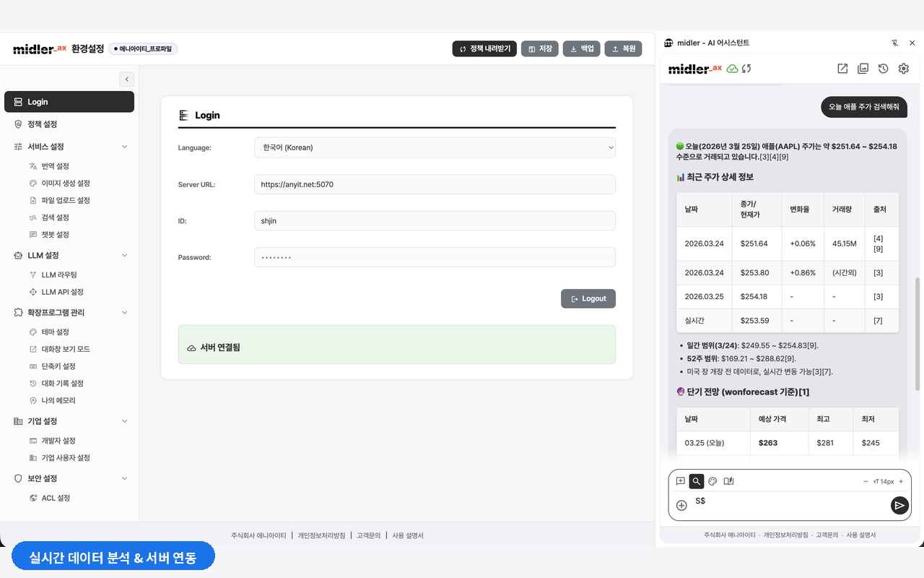924x578 pixels.
Task: Click the ID field containing shjin
Action: [x=435, y=220]
